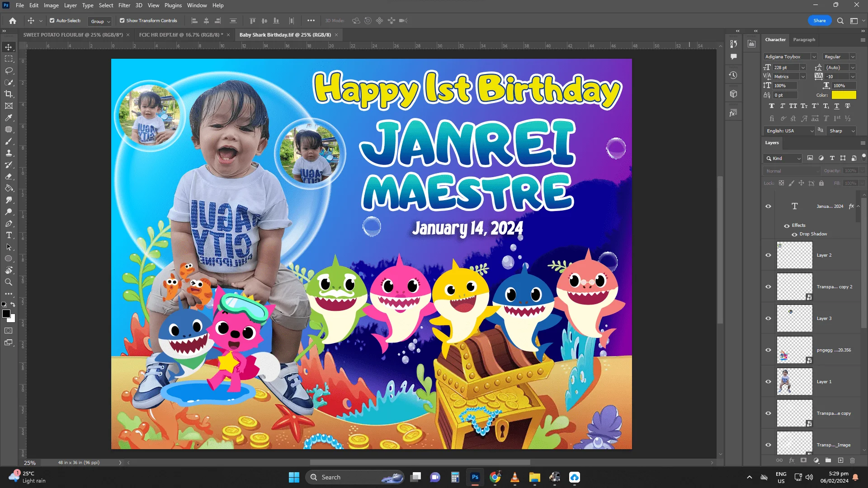Open the Windows Start menu
The height and width of the screenshot is (488, 868).
tap(294, 478)
